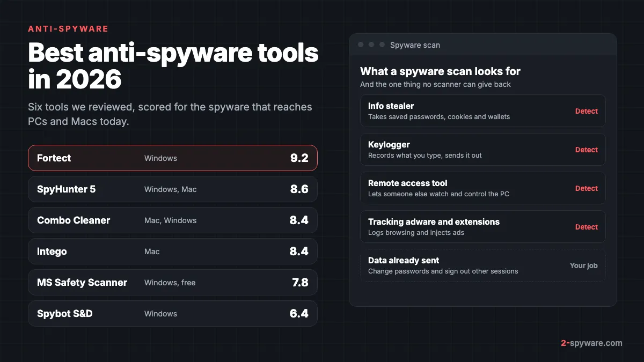Image resolution: width=644 pixels, height=362 pixels.
Task: Choose the Combo Cleaner row
Action: 173,220
